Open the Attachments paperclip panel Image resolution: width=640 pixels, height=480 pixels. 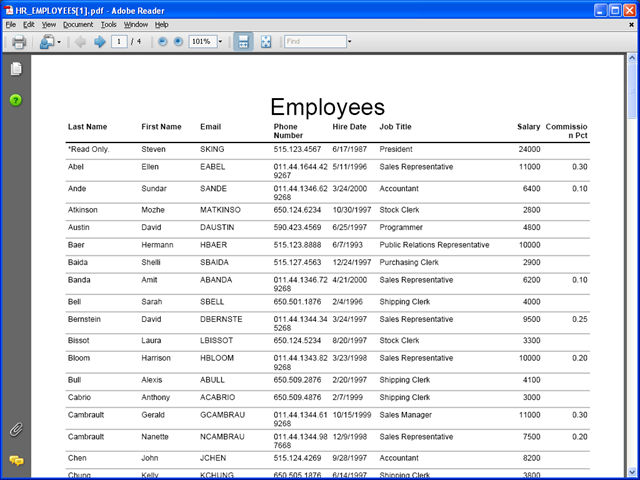pyautogui.click(x=16, y=429)
